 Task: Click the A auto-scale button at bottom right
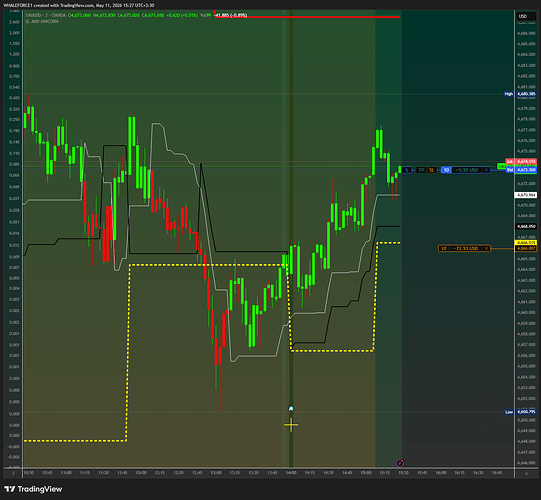click(x=527, y=473)
